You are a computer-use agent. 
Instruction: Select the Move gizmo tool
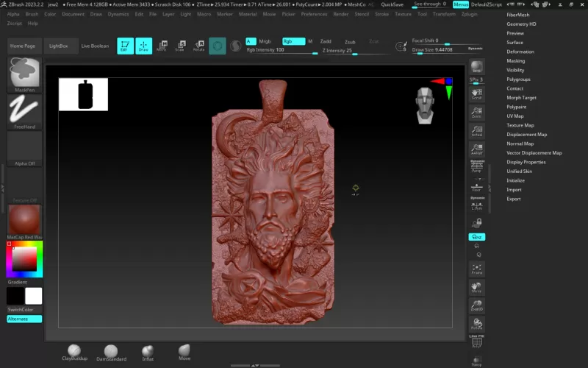(x=162, y=46)
